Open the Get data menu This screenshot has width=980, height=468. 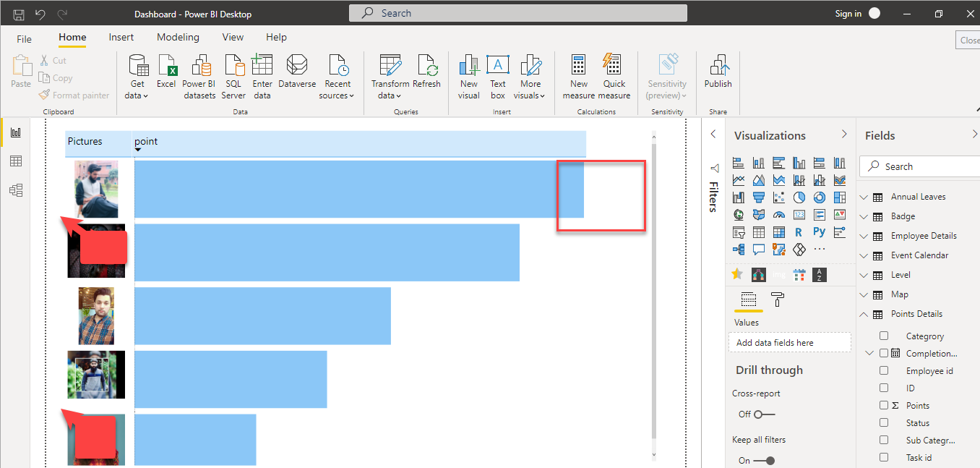pyautogui.click(x=137, y=76)
